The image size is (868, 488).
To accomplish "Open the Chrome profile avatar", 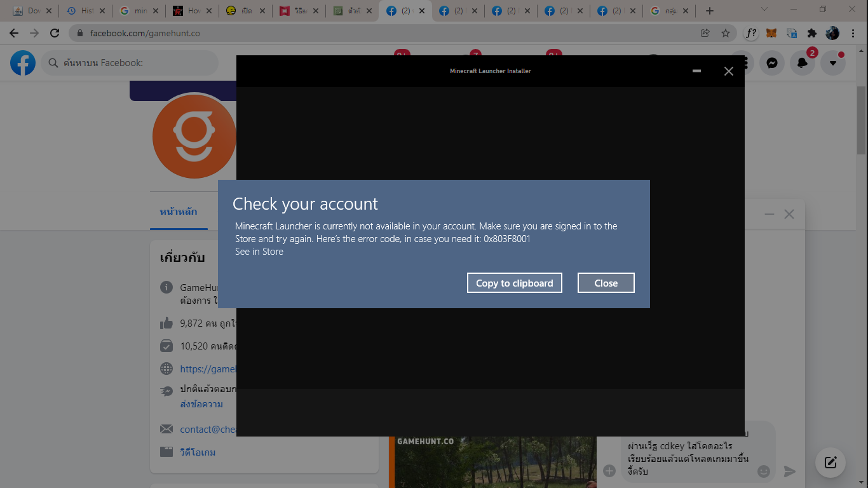I will (832, 33).
